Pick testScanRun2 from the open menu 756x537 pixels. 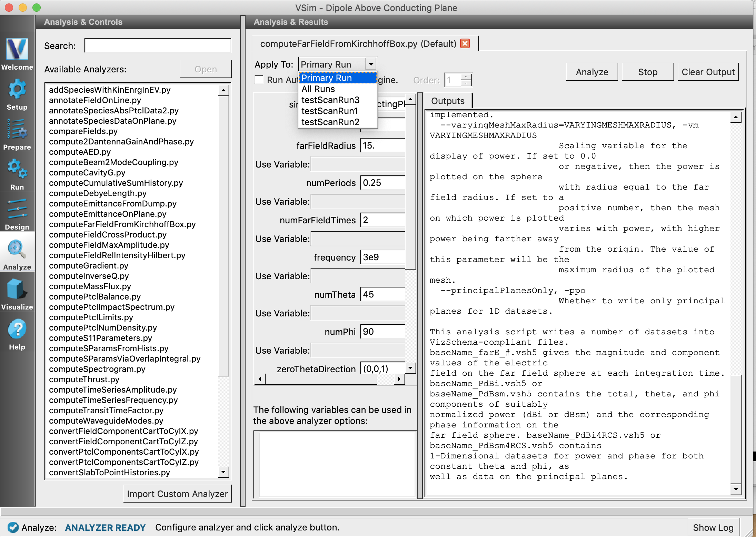pyautogui.click(x=330, y=122)
